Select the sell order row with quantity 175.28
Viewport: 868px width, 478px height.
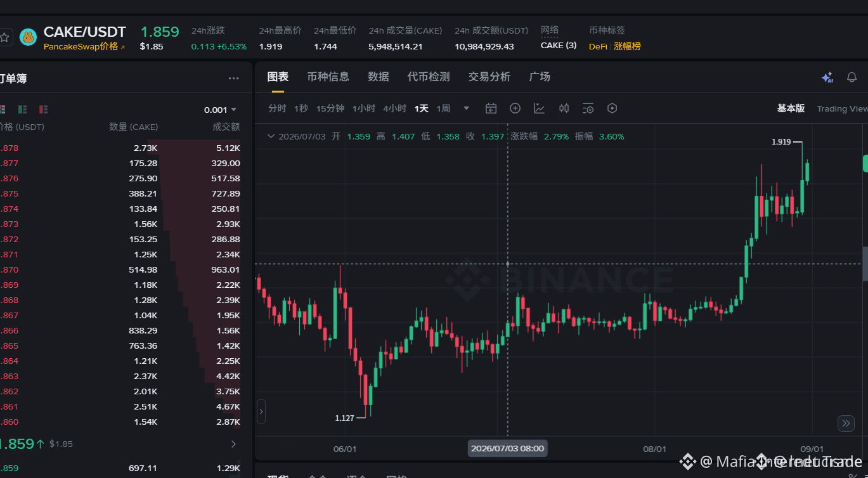coord(120,163)
